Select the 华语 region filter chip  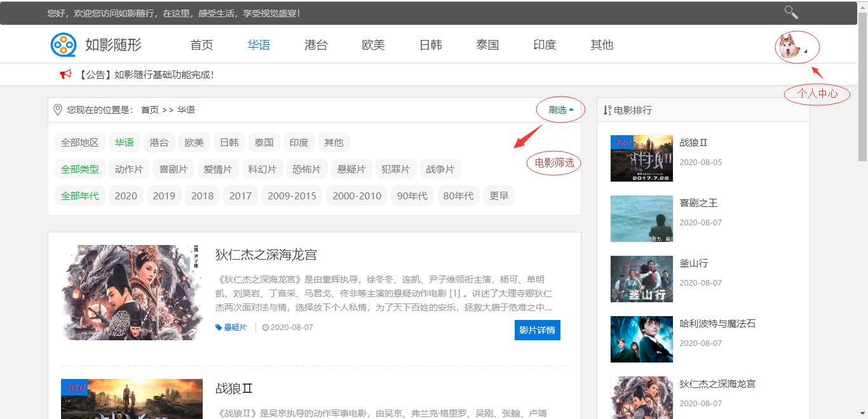pyautogui.click(x=125, y=142)
